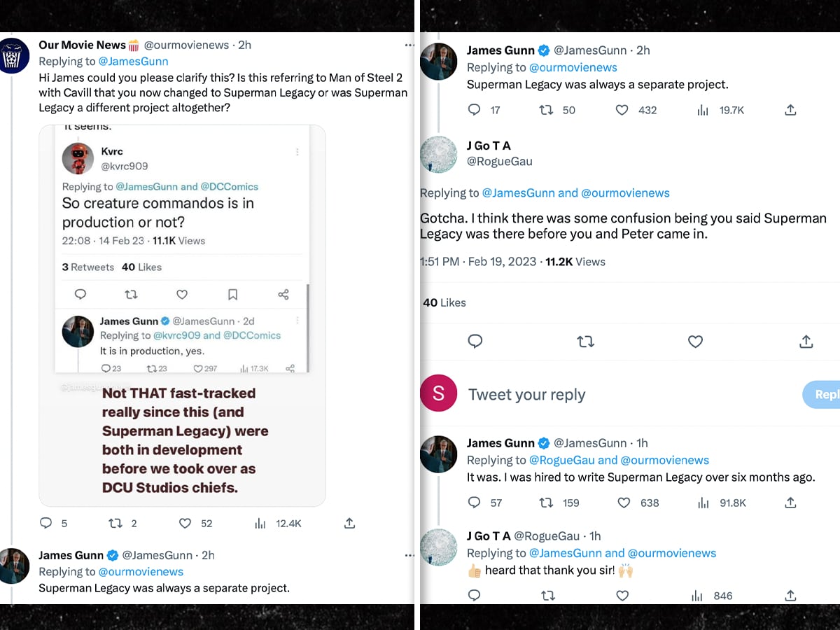
Task: Retweet James Gunn's tweet with 50 retweets
Action: [x=546, y=110]
